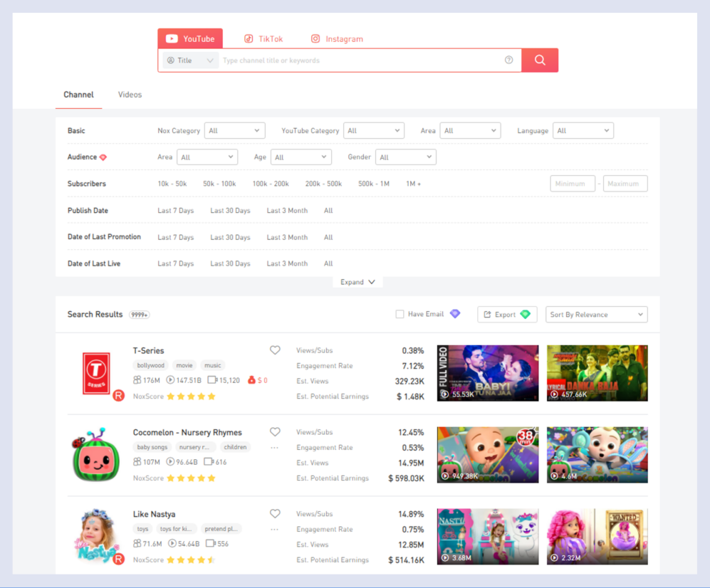Viewport: 710px width, 588px height.
Task: Click the Minimum subscribers input field
Action: (x=573, y=184)
